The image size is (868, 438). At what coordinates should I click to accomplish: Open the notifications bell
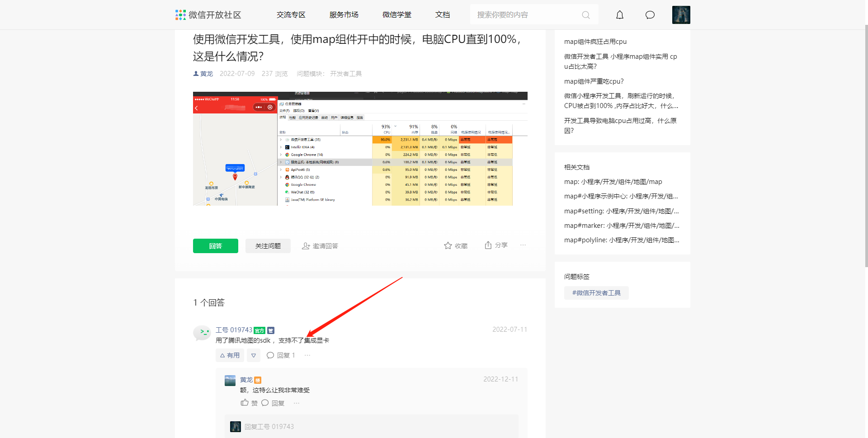click(620, 15)
